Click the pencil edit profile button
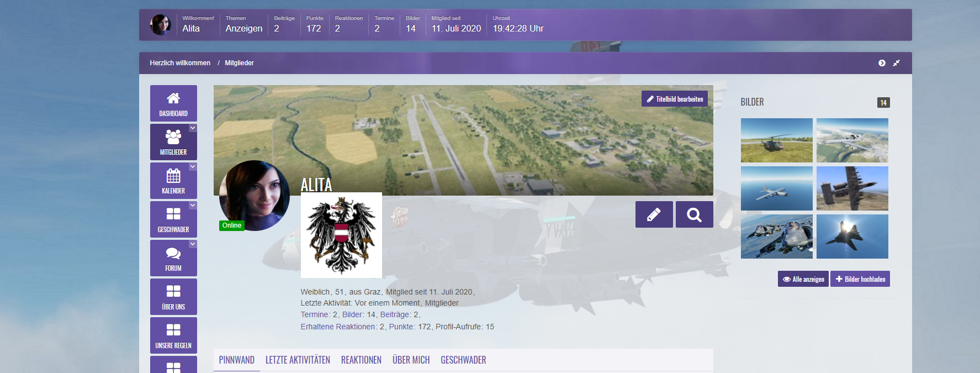The width and height of the screenshot is (980, 373). tap(654, 214)
